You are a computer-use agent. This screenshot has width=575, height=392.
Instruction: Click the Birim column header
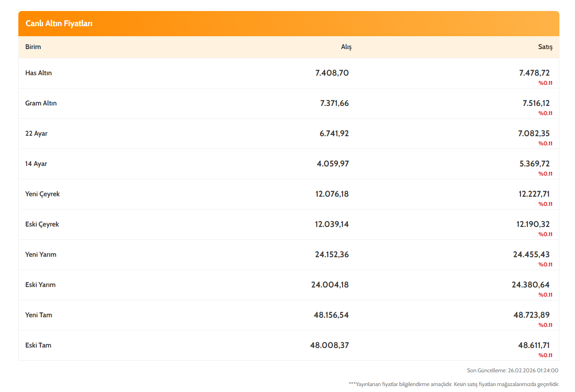click(33, 47)
